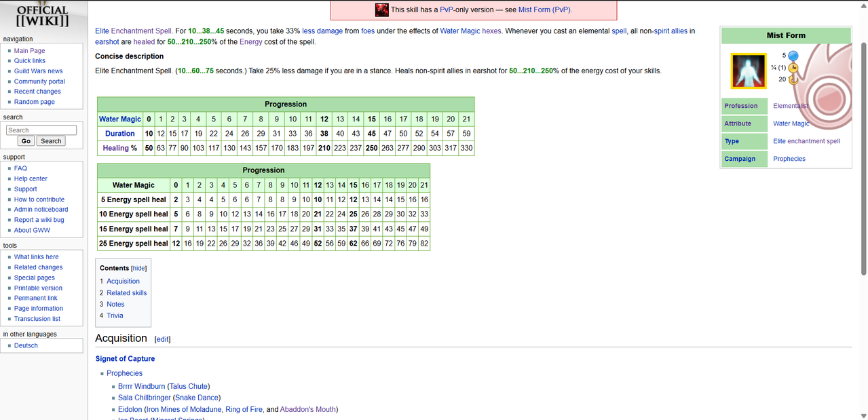
Task: Jump to Trivia in the contents
Action: (x=115, y=316)
